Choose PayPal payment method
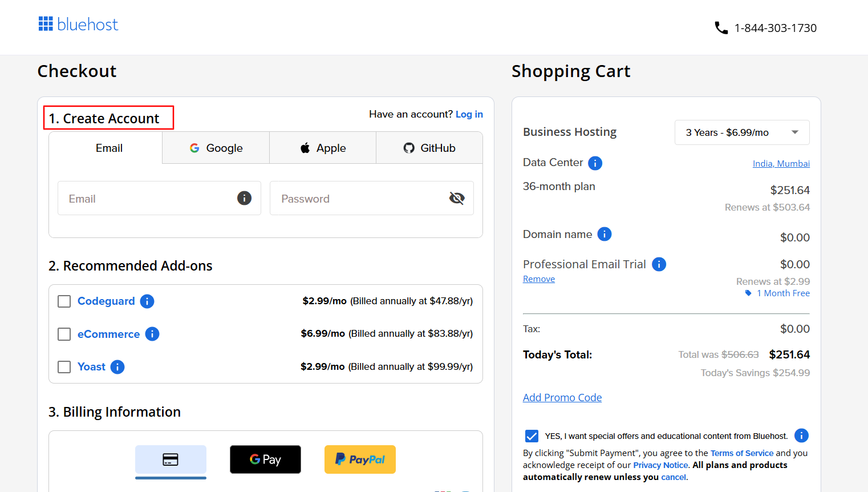 [x=360, y=459]
